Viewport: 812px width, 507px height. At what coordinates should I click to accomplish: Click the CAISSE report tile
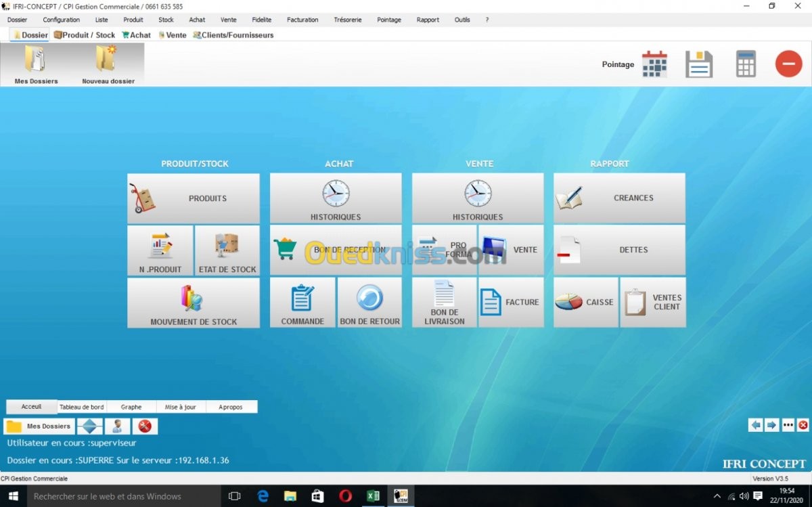[585, 303]
